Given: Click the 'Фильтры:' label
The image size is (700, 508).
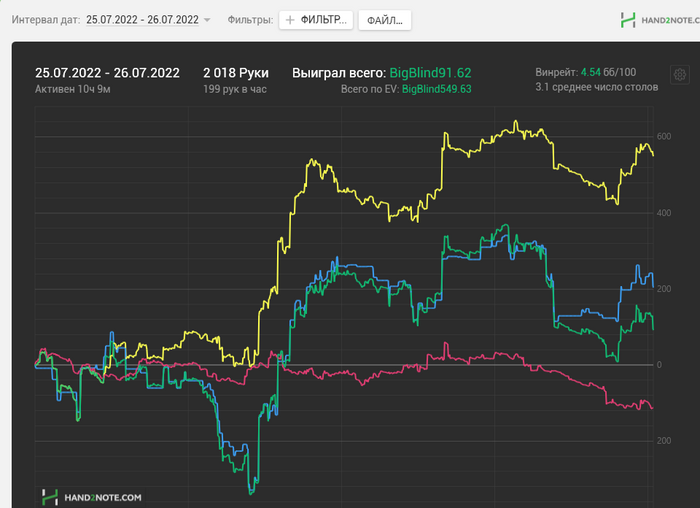Looking at the screenshot, I should pyautogui.click(x=250, y=20).
